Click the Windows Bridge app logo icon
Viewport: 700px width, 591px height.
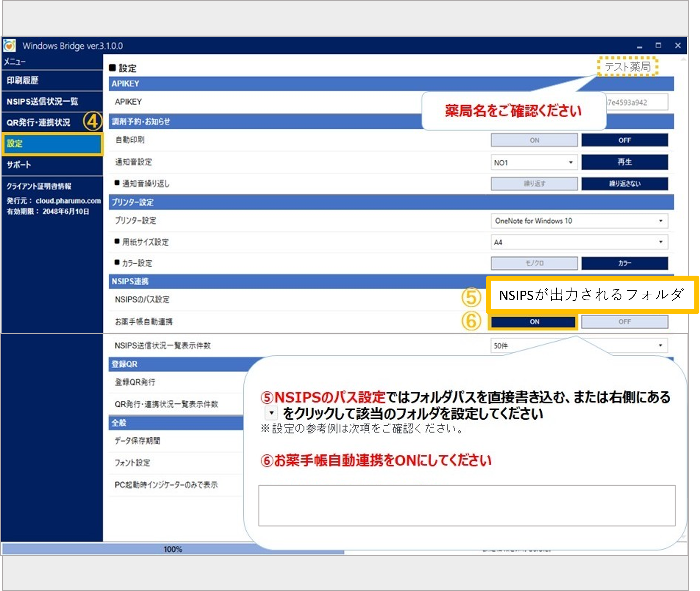click(9, 45)
